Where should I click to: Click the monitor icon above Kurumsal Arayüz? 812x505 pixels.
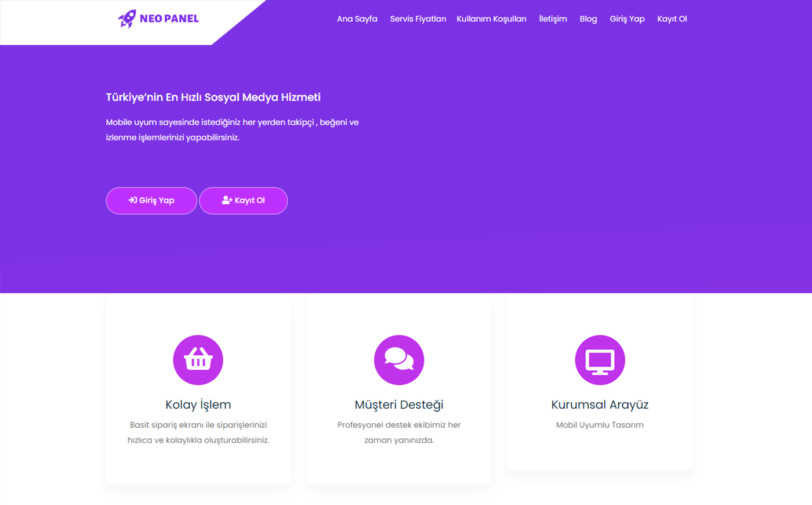coord(600,360)
